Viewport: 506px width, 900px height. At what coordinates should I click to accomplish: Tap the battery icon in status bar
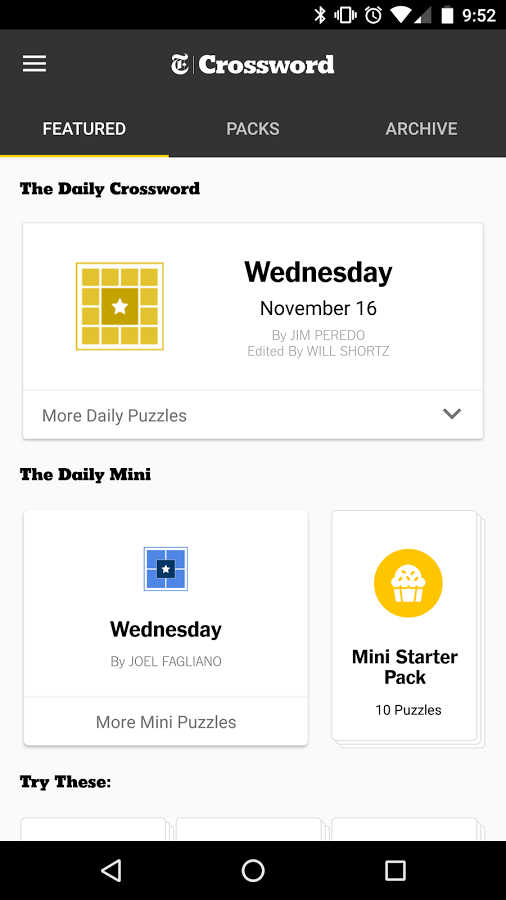click(447, 15)
